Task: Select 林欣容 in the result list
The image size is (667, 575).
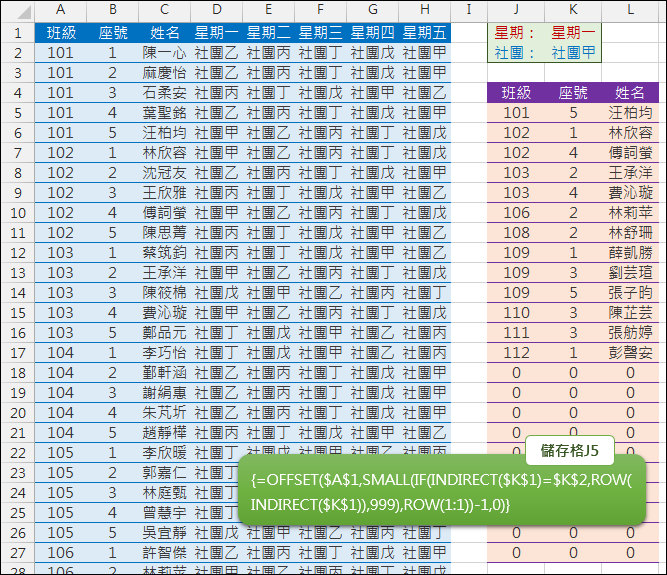Action: point(630,133)
